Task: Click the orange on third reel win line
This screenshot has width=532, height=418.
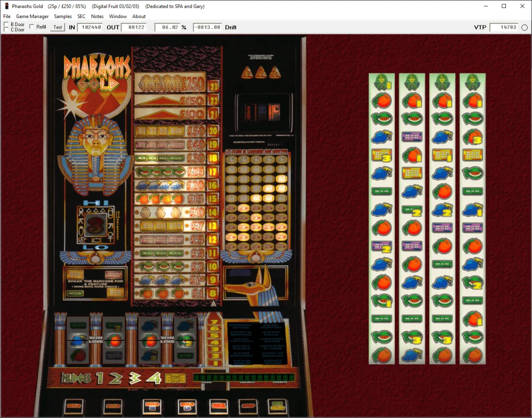Action: tap(149, 340)
